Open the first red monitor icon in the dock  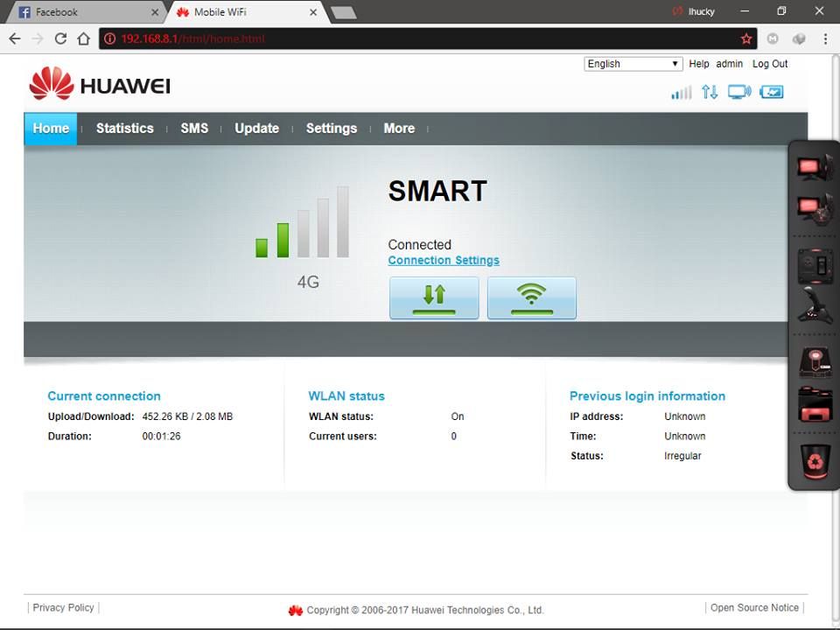tap(815, 166)
